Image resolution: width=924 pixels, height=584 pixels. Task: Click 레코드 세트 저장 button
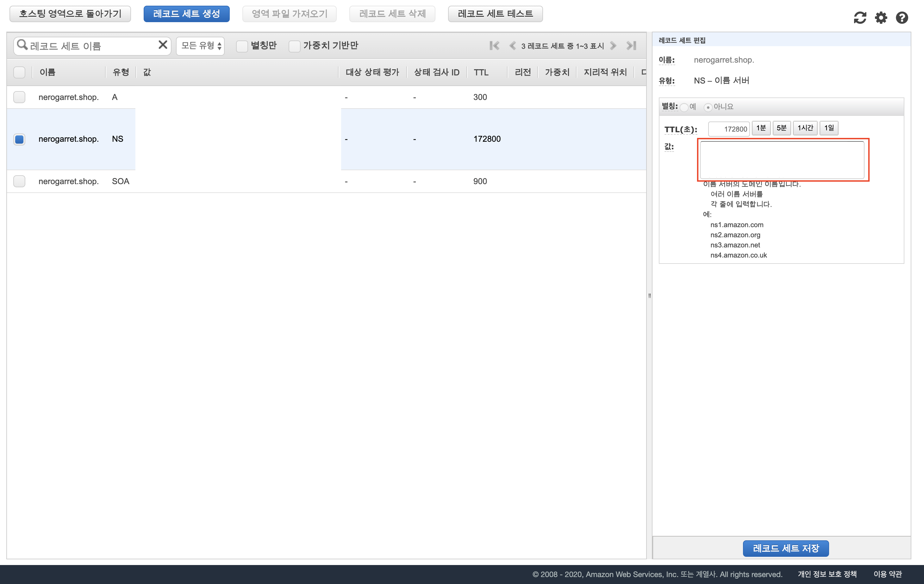click(785, 548)
